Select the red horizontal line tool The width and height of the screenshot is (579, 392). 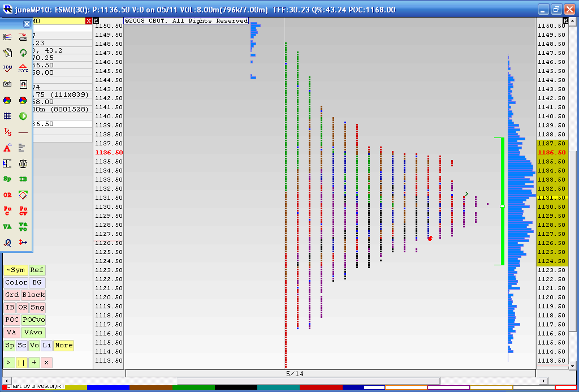[x=23, y=132]
